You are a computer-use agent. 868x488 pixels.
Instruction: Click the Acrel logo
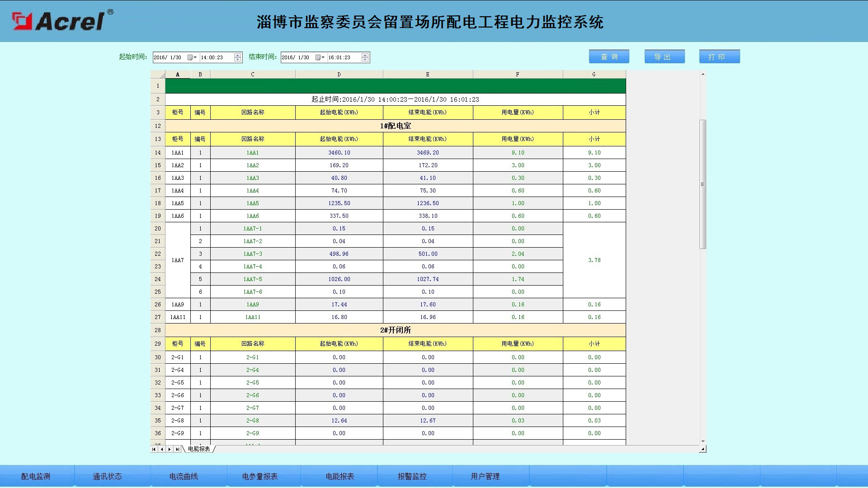(x=63, y=21)
